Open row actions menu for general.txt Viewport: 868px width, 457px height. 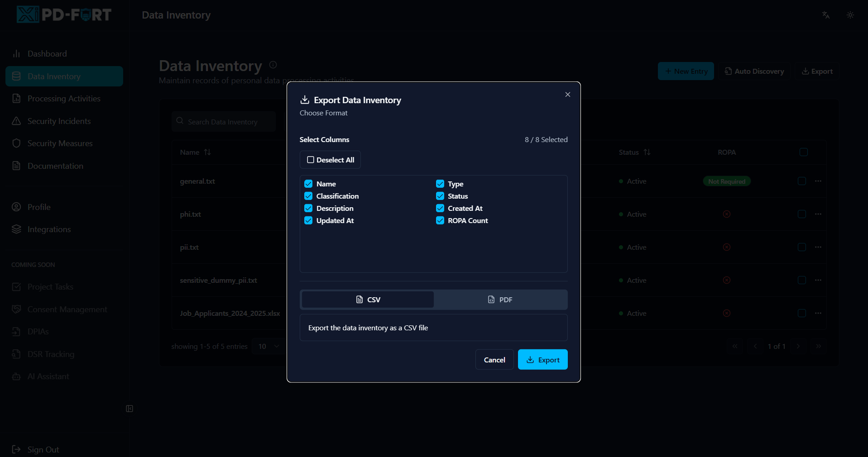tap(818, 181)
